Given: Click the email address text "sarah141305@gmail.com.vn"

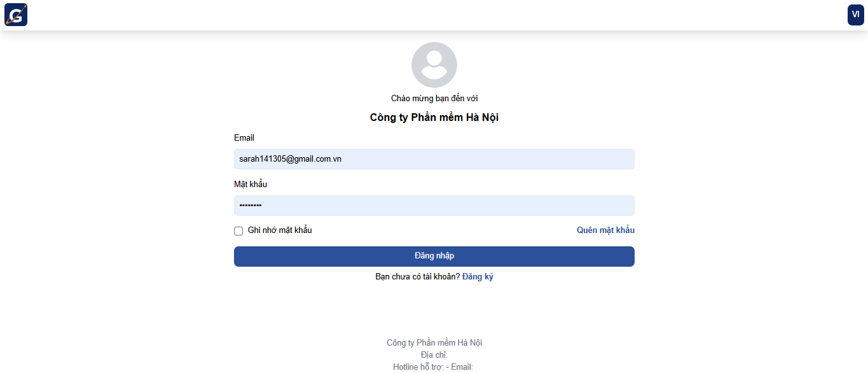Looking at the screenshot, I should (x=290, y=159).
